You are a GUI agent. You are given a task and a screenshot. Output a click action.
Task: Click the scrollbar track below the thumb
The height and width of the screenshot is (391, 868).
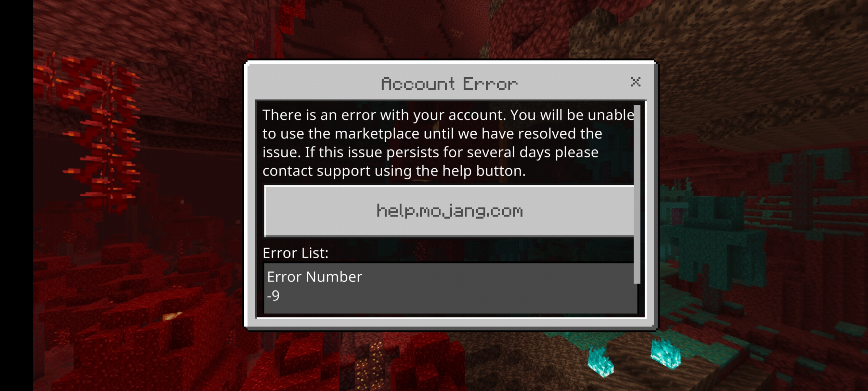pos(637,299)
